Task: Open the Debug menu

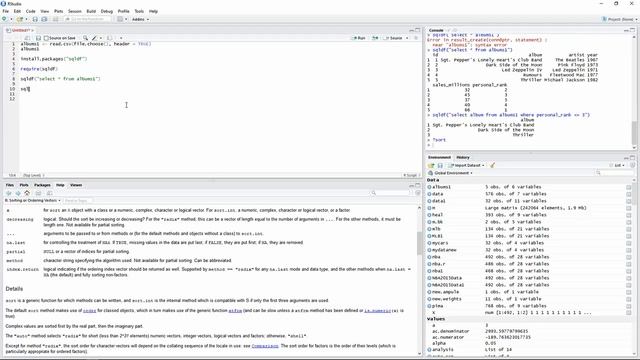Action: [107, 11]
